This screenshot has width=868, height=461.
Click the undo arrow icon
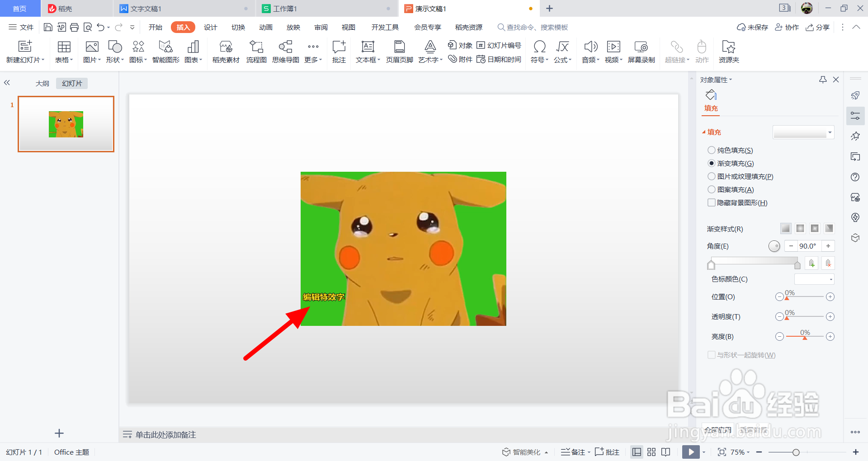tap(100, 27)
